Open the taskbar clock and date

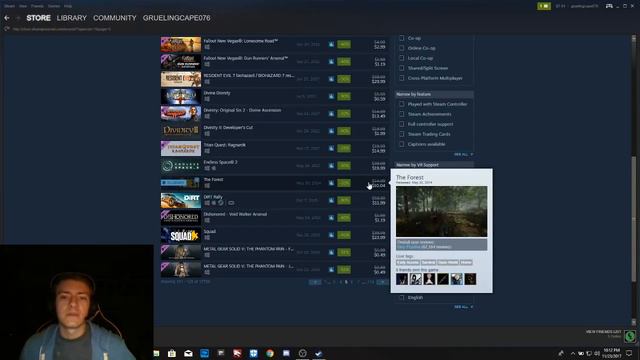coord(611,353)
